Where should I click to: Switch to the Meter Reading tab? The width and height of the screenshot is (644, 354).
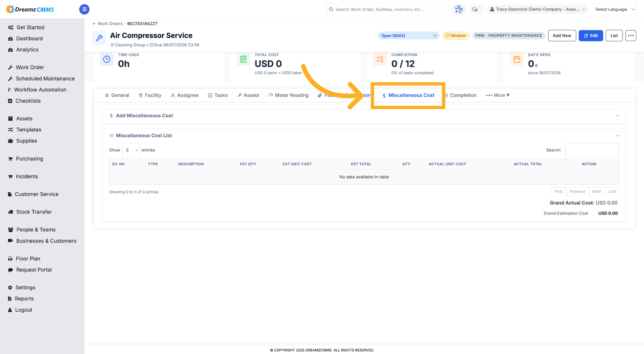pyautogui.click(x=288, y=95)
